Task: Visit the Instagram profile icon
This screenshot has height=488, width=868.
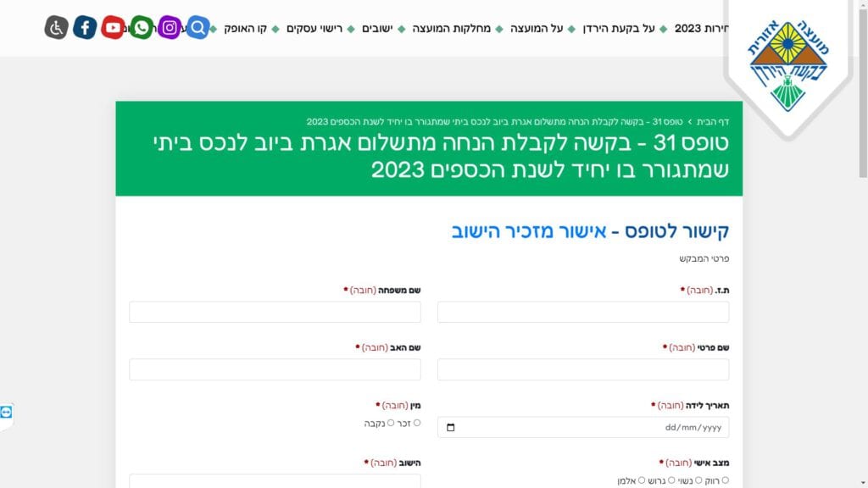Action: 170,28
